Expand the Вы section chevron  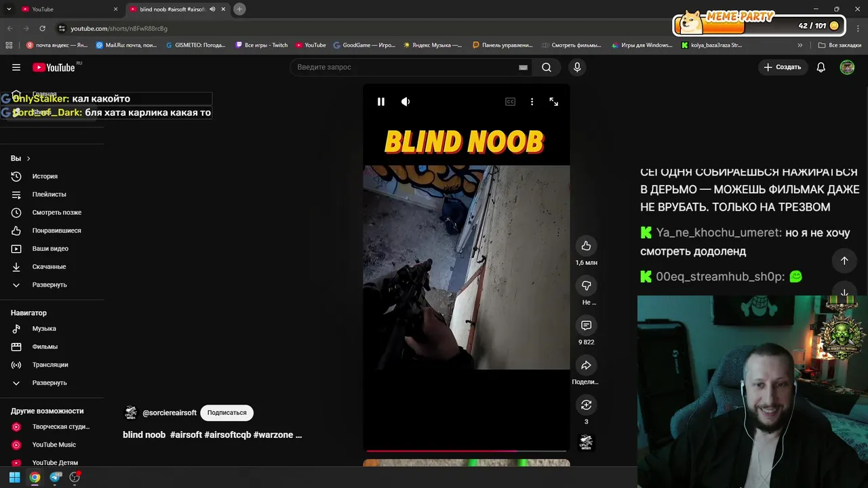(28, 159)
